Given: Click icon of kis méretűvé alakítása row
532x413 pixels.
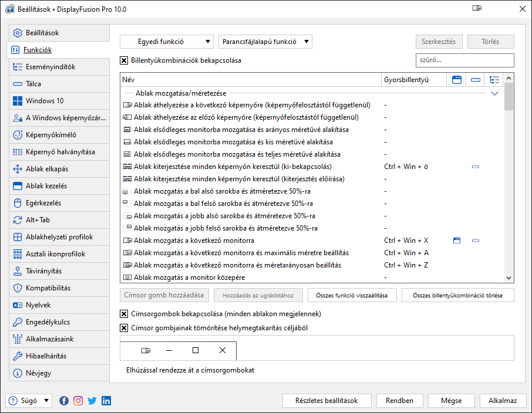Looking at the screenshot, I should tap(127, 142).
